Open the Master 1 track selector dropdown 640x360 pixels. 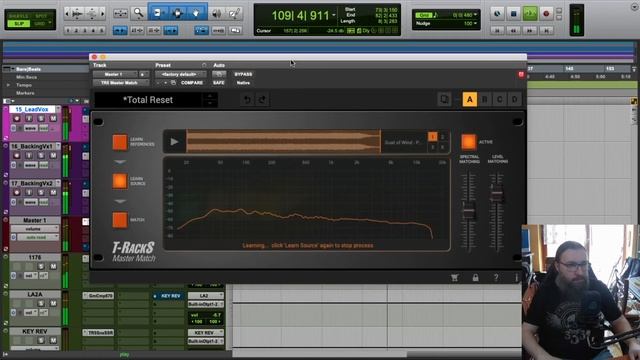(115, 74)
